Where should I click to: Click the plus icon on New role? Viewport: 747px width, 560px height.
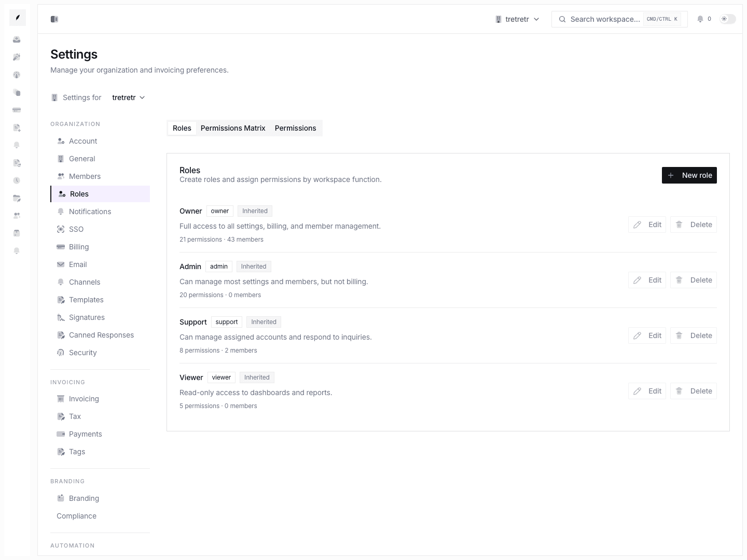671,175
